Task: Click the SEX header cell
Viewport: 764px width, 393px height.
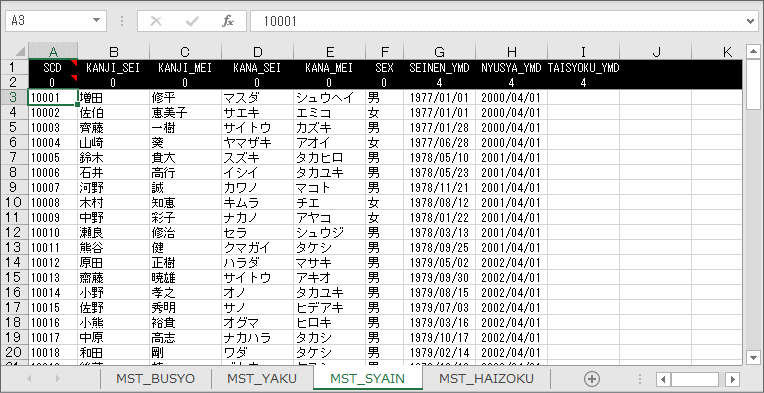Action: pos(384,68)
